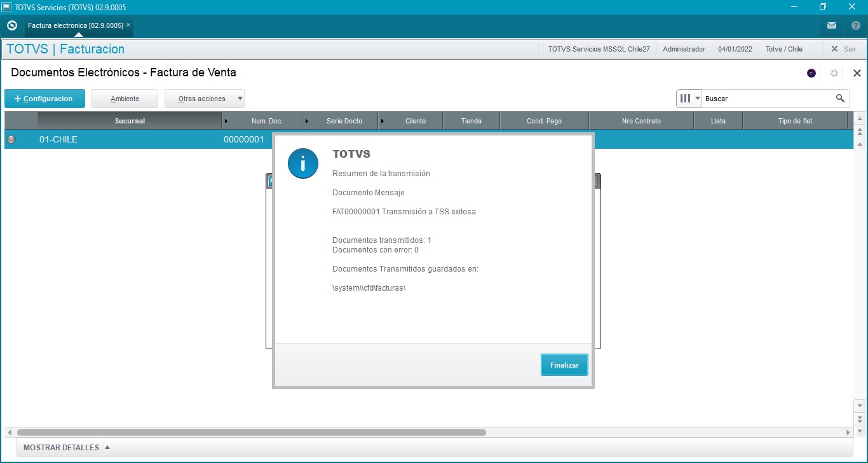Click the circular TOTVS logo in the tab bar
This screenshot has height=463, width=868.
point(11,25)
